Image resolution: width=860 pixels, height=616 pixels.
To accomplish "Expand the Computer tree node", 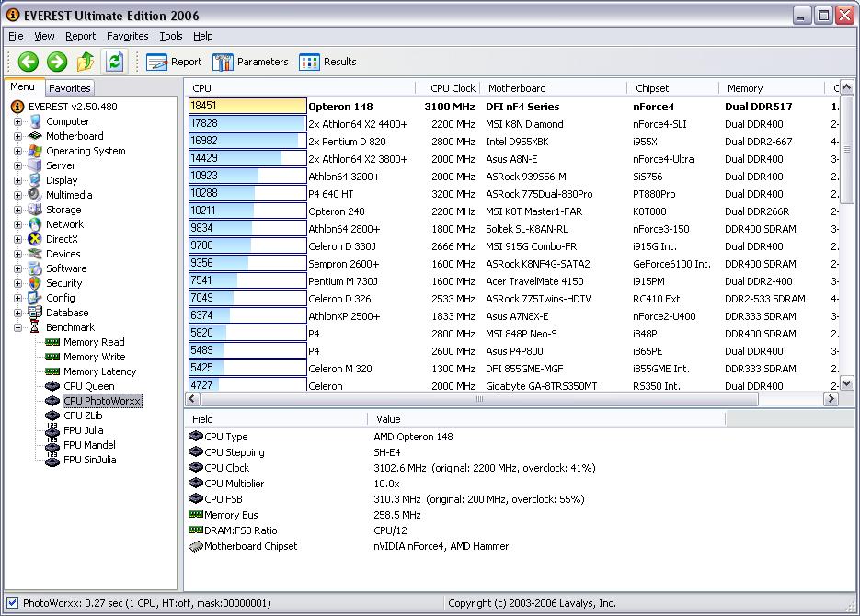I will pyautogui.click(x=18, y=121).
